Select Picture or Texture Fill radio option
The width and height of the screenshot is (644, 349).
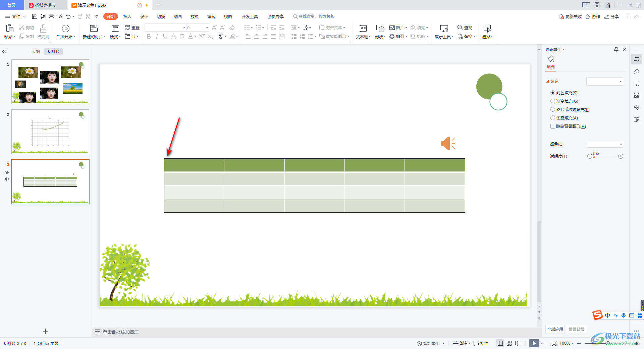(x=553, y=109)
